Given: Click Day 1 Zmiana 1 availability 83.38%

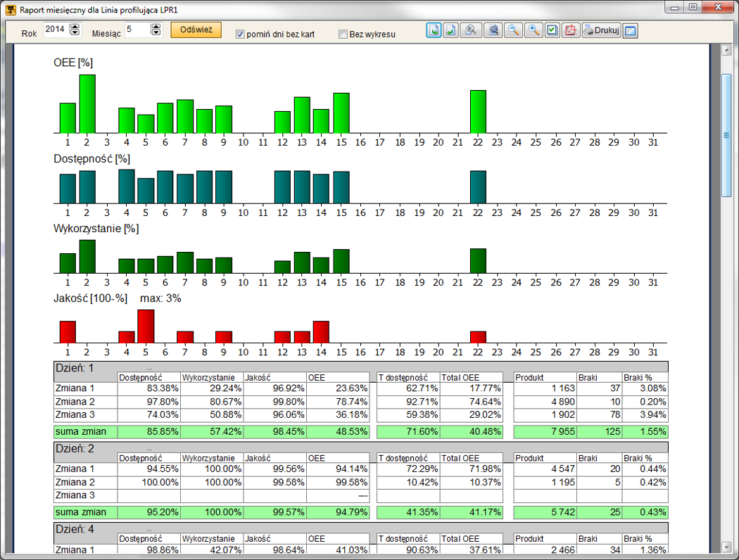Looking at the screenshot, I should [x=149, y=388].
